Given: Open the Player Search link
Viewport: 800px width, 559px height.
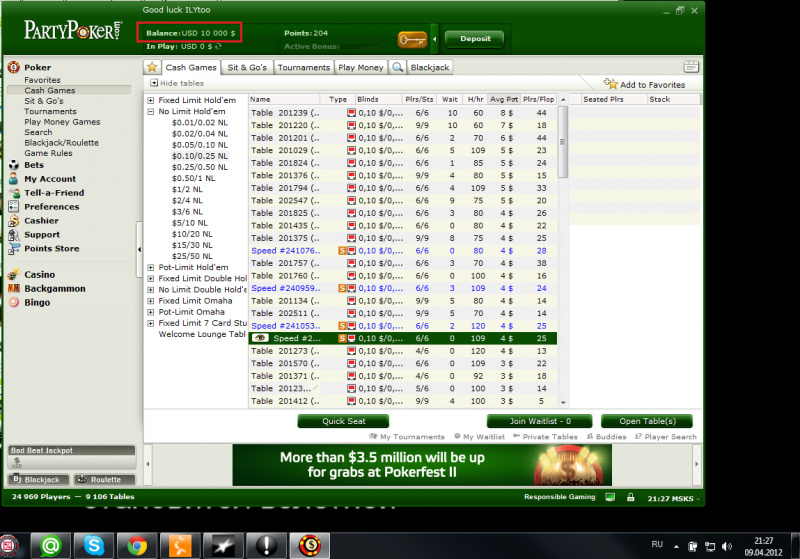Looking at the screenshot, I should pyautogui.click(x=666, y=437).
